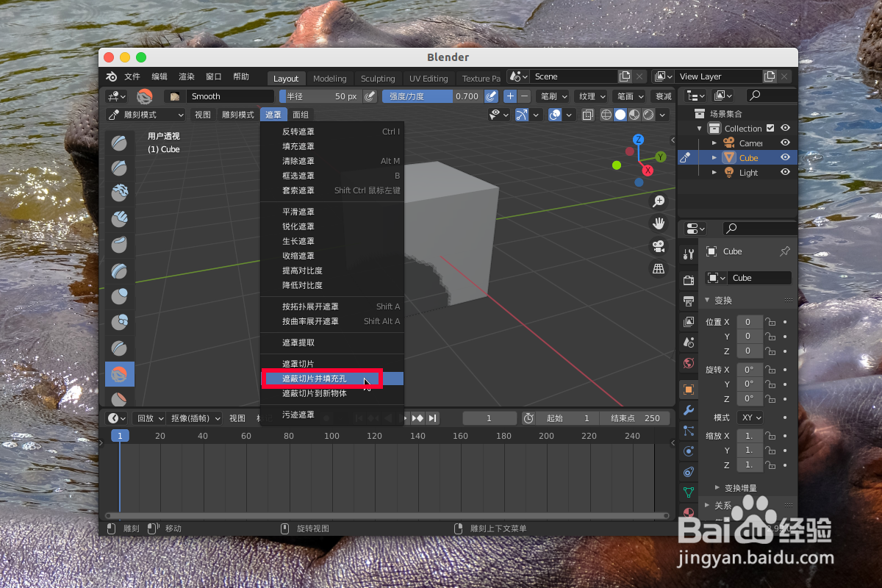This screenshot has height=588, width=882.
Task: Click the hand pan-view icon
Action: coord(659,223)
